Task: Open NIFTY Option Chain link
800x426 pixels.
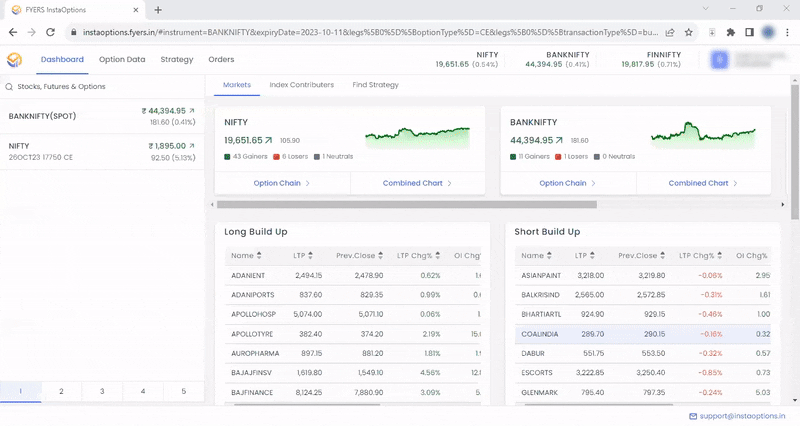Action: point(282,183)
